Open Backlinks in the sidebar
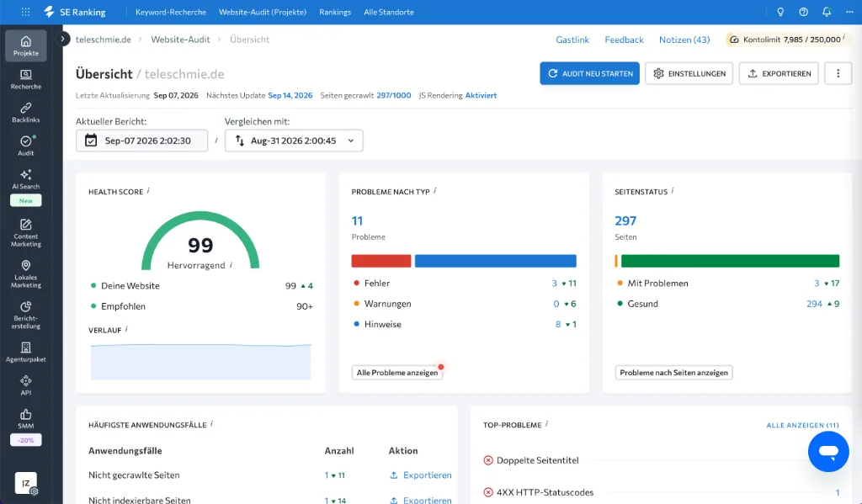Image resolution: width=862 pixels, height=504 pixels. (x=26, y=112)
